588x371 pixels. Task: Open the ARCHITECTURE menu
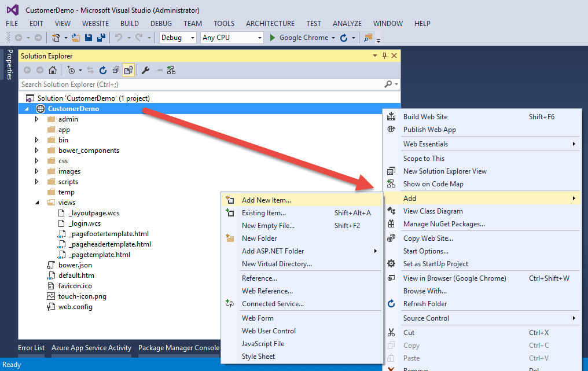click(270, 24)
